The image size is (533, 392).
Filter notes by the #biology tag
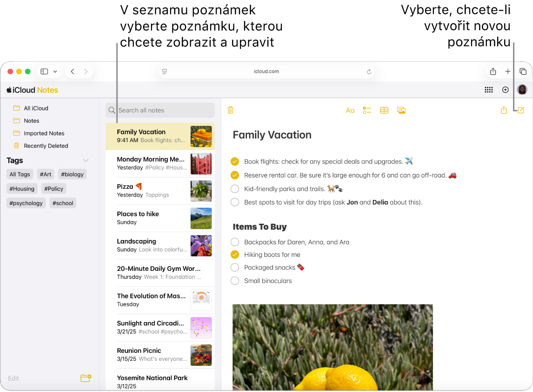point(72,174)
